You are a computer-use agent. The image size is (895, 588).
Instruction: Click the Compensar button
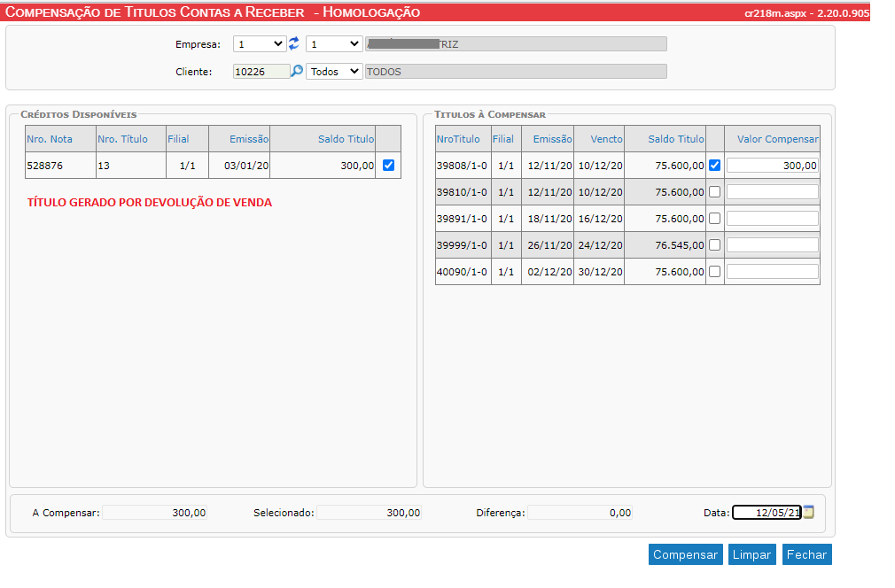coord(686,554)
